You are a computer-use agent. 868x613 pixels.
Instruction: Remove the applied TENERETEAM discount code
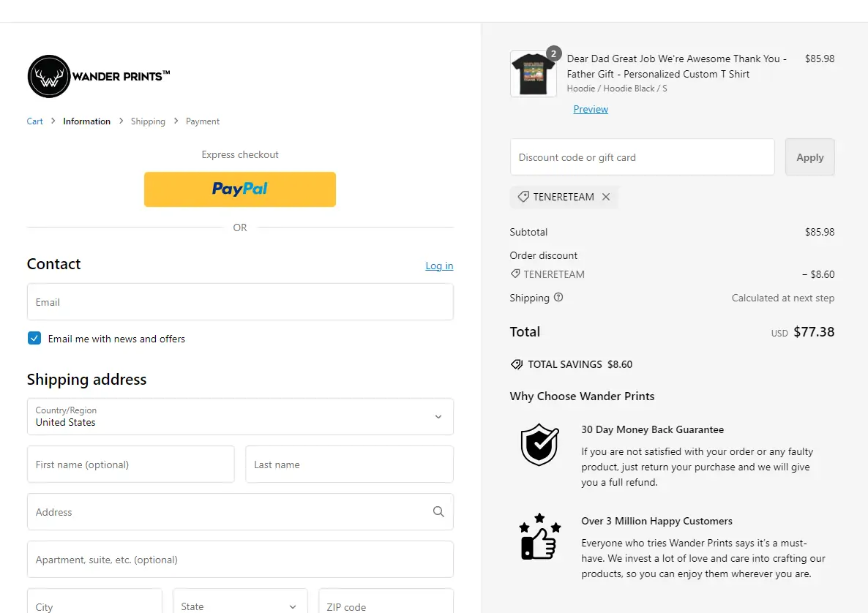[606, 196]
